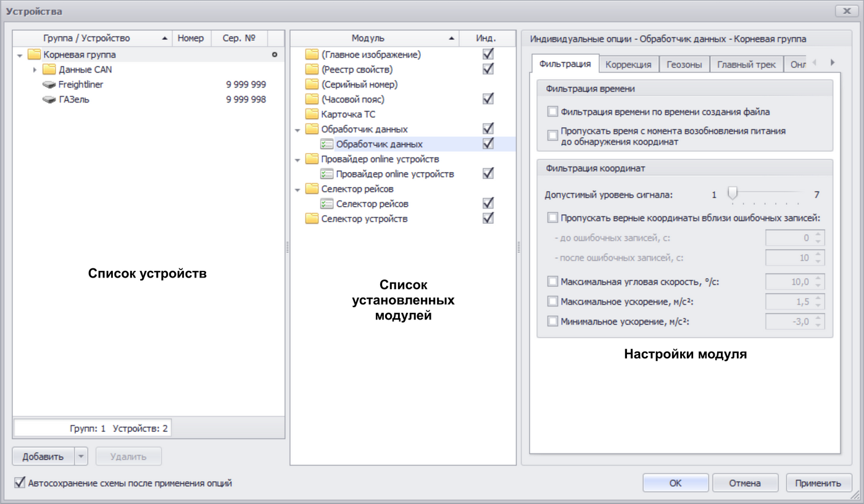
Task: Confirm with the OK button
Action: (676, 483)
